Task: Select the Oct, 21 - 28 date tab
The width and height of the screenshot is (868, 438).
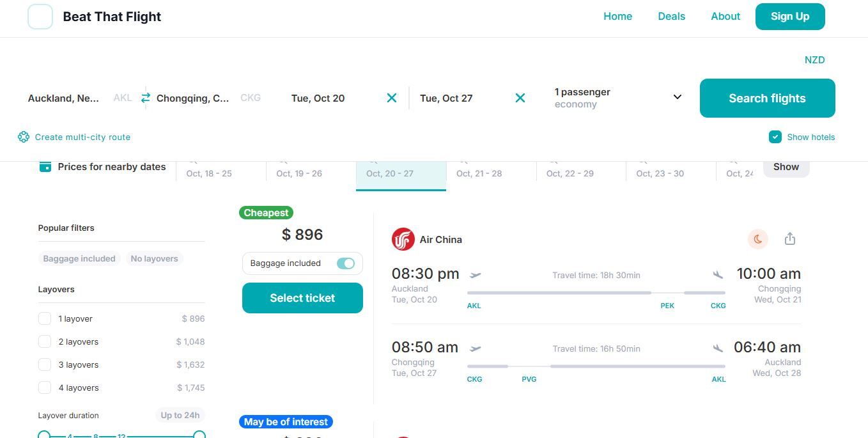Action: click(479, 173)
